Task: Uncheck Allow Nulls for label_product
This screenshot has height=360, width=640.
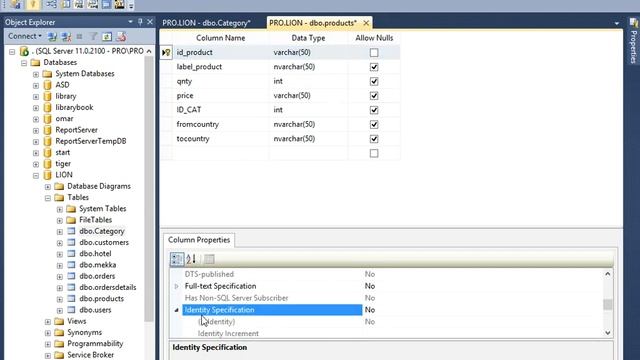Action: coord(374,67)
